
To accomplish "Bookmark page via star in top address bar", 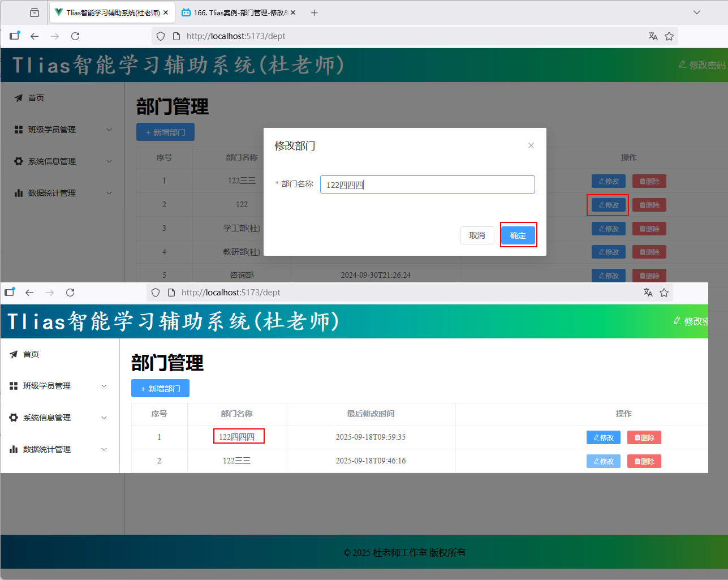I will [x=669, y=36].
